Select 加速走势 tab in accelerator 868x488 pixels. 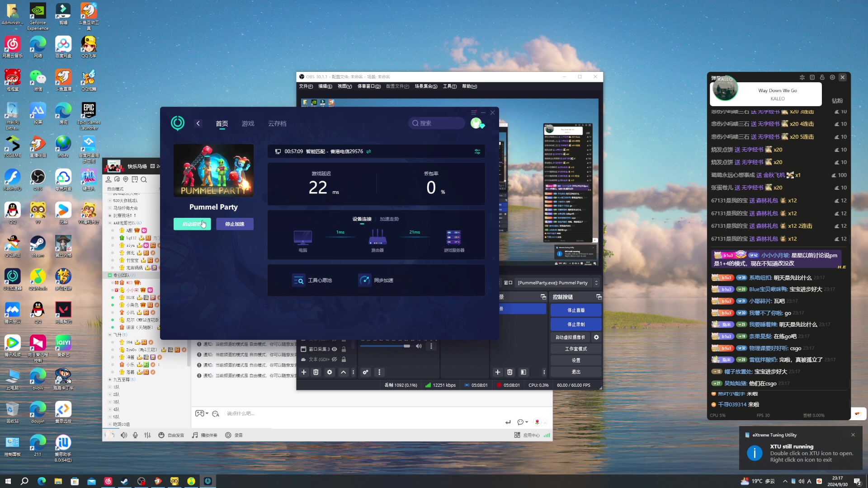pos(389,219)
